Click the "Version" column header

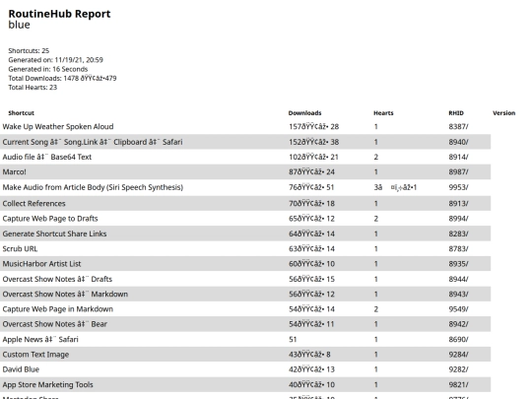503,113
